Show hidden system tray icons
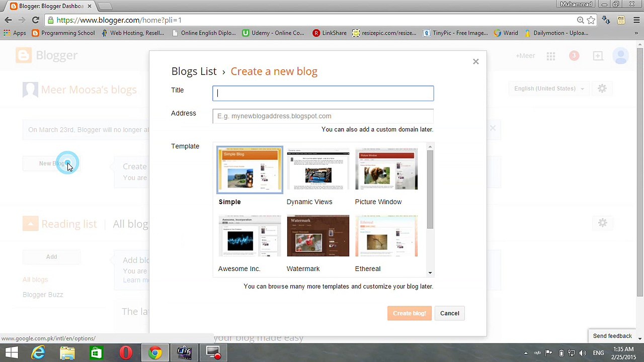Screen dimensions: 644x362 pyautogui.click(x=526, y=353)
